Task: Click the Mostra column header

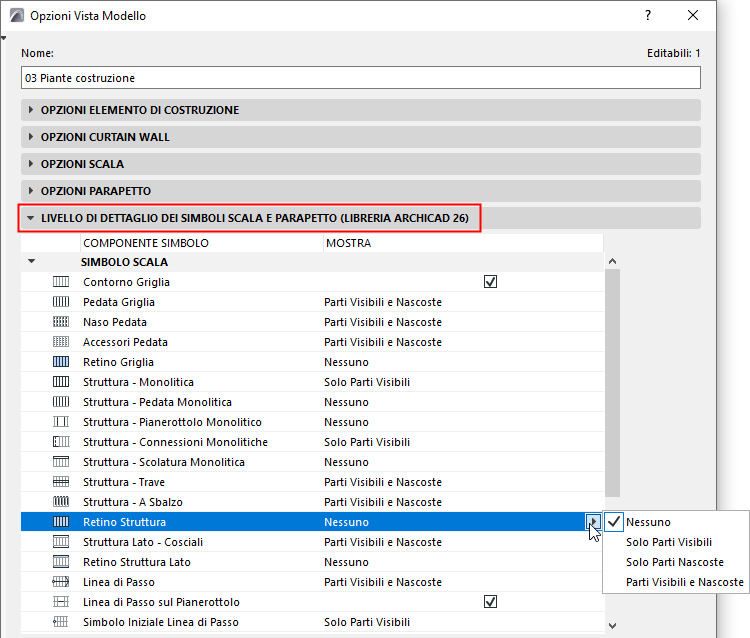Action: tap(463, 243)
